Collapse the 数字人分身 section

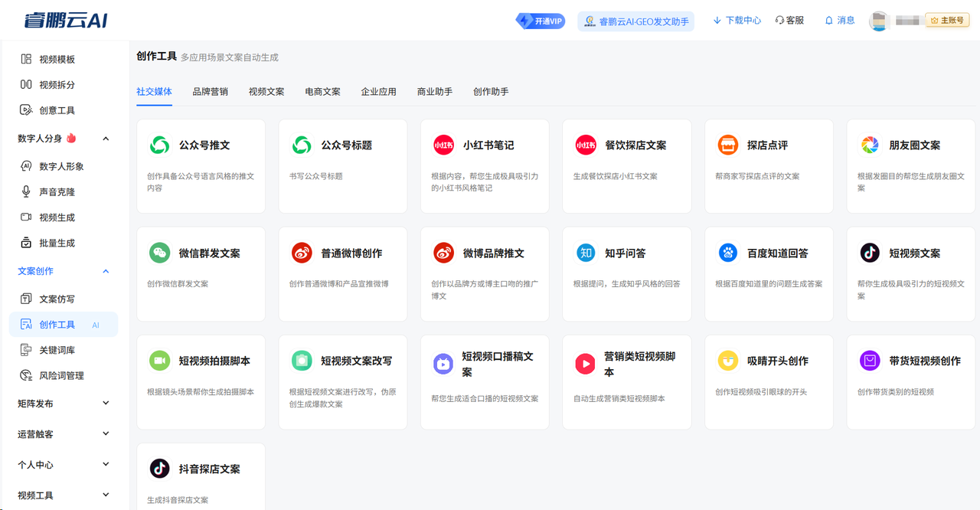(x=106, y=139)
